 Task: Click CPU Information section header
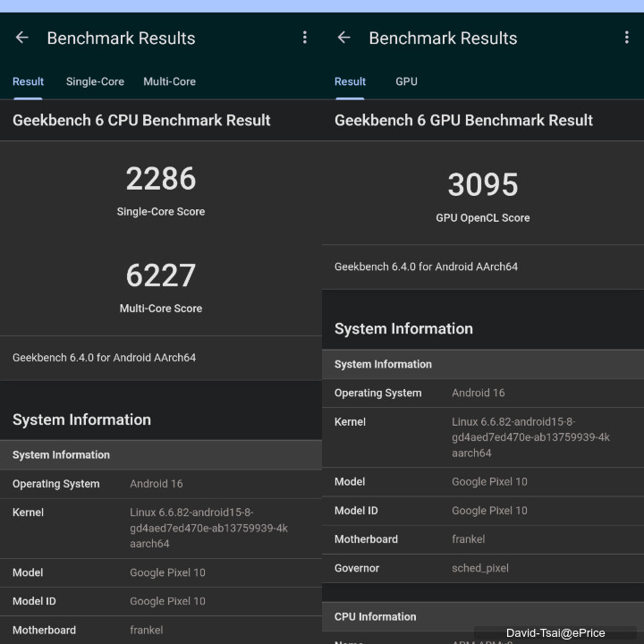tap(375, 617)
